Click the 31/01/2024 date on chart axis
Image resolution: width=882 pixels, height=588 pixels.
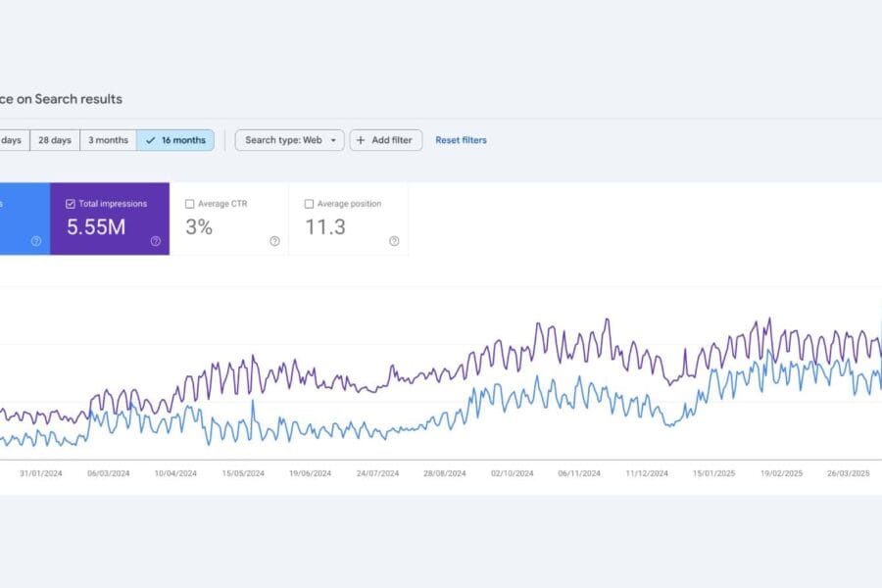click(x=40, y=473)
